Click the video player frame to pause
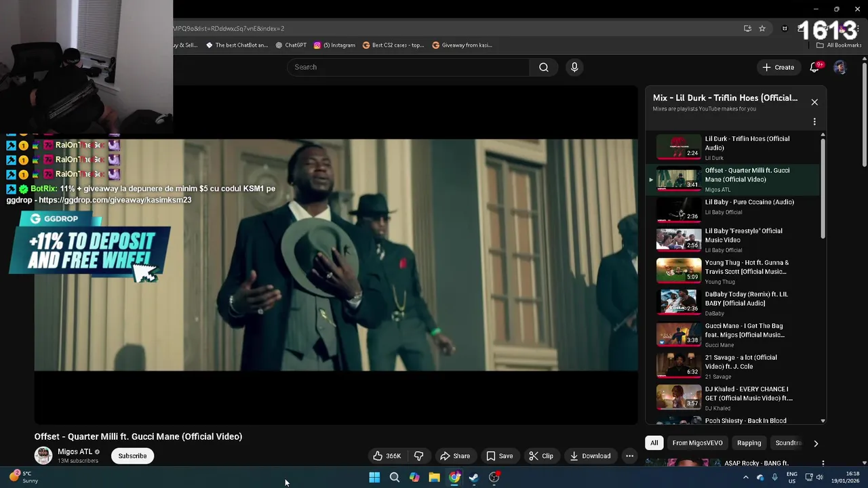The width and height of the screenshot is (868, 488). click(336, 255)
